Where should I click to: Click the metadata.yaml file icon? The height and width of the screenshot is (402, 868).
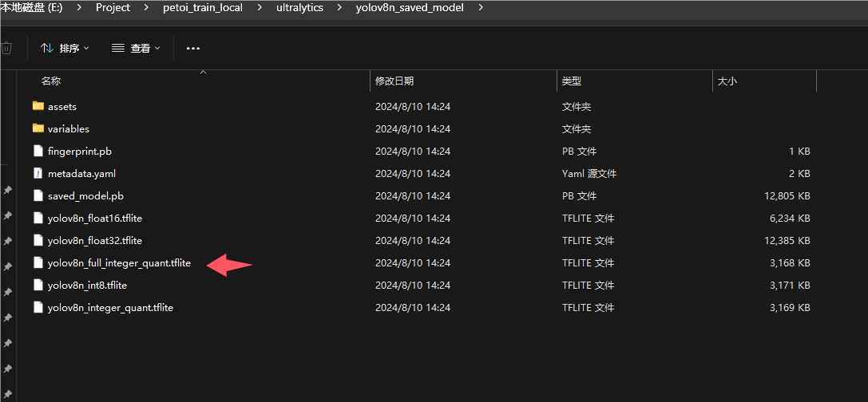pyautogui.click(x=38, y=173)
